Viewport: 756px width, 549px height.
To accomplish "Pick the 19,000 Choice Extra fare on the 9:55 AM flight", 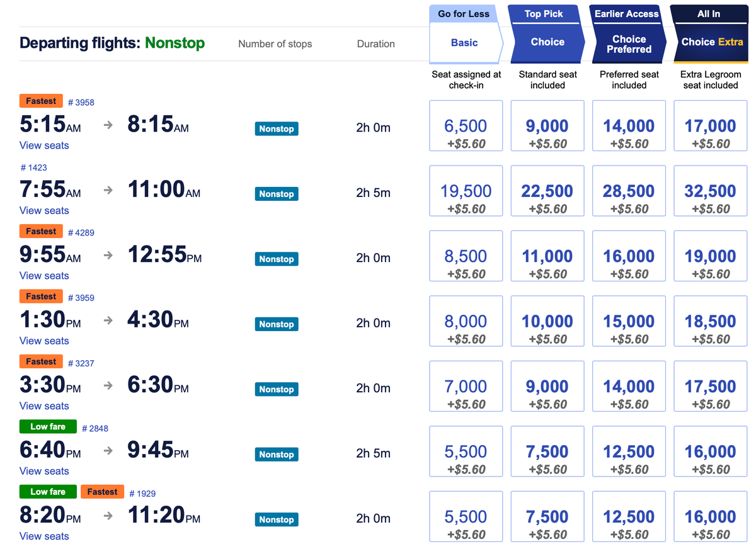I will click(710, 256).
